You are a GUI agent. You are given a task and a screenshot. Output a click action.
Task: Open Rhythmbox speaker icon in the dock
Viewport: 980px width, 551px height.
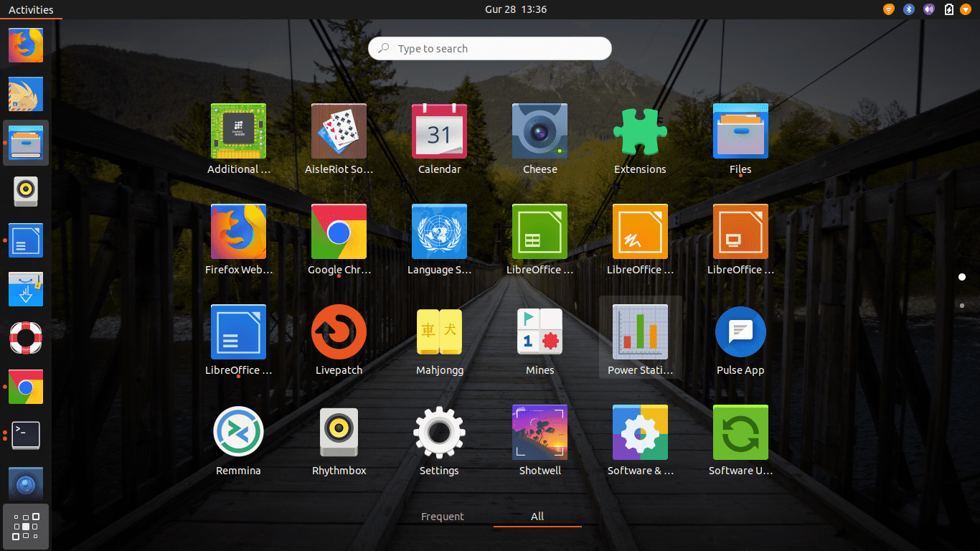point(26,192)
